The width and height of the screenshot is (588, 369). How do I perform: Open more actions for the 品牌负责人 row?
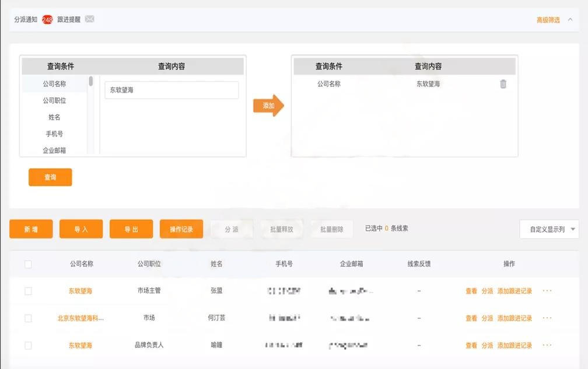tap(547, 345)
